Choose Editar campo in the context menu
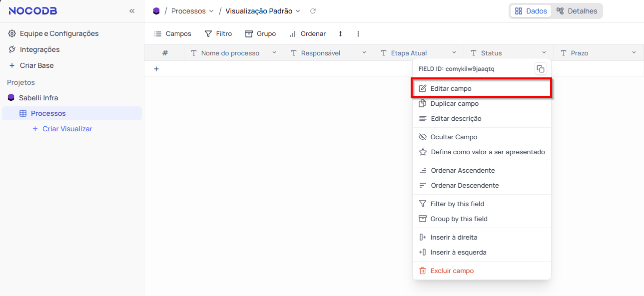The width and height of the screenshot is (644, 296). [x=451, y=88]
